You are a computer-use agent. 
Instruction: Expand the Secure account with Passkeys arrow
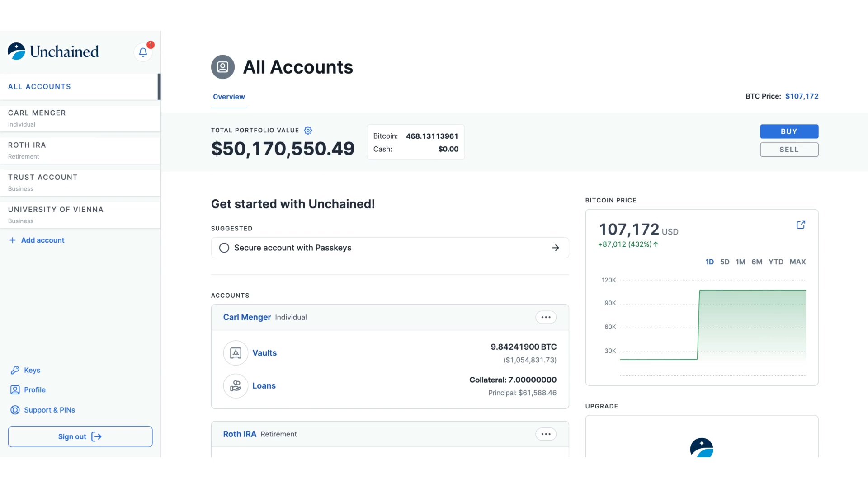pyautogui.click(x=556, y=248)
